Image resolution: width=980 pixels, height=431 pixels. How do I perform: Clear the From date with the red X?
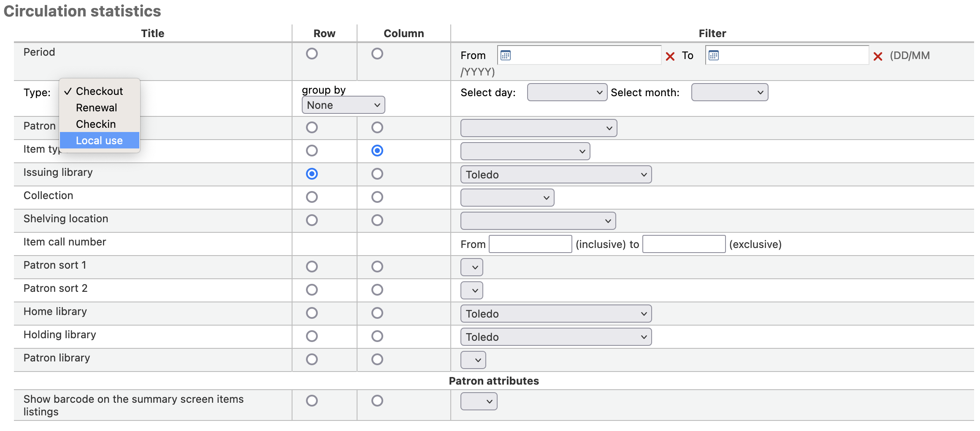coord(670,56)
